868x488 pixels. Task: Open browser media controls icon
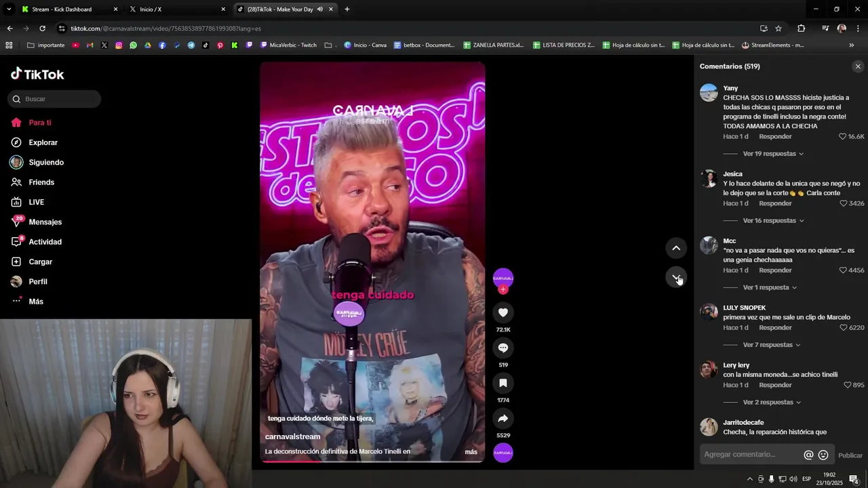tap(825, 28)
